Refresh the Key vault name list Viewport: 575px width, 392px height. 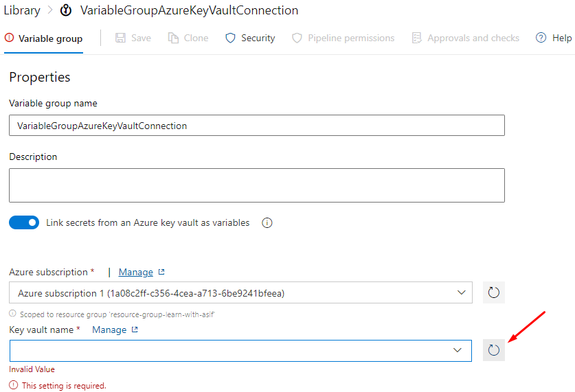click(x=493, y=350)
